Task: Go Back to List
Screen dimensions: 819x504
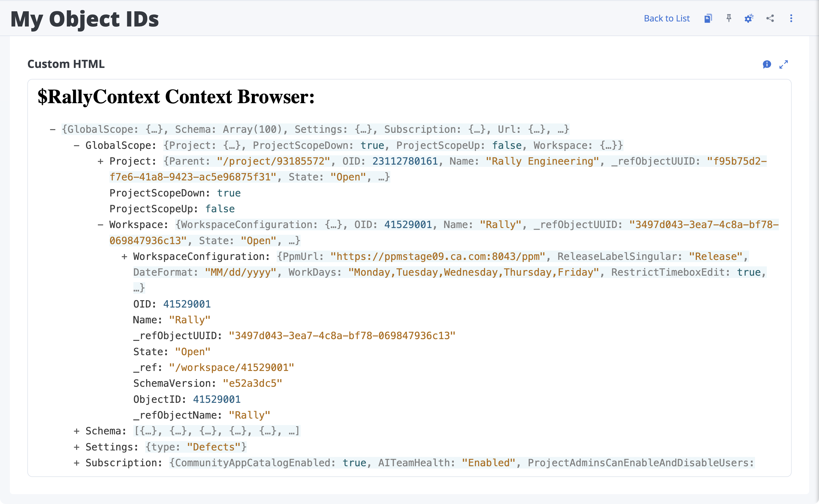Action: click(x=667, y=18)
